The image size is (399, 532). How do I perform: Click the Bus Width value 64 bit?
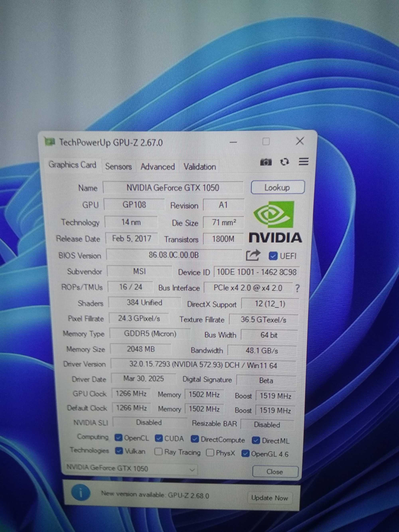[x=269, y=335]
